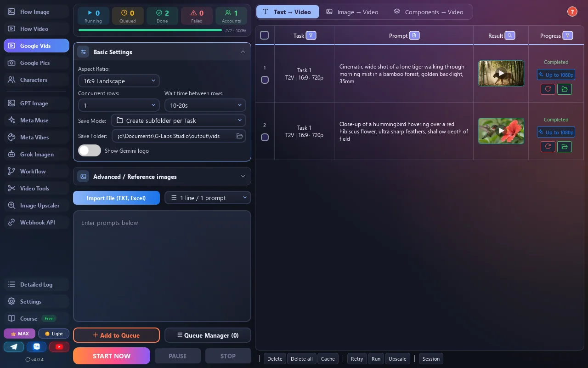Open the output folder for the hummingbird video

click(565, 147)
